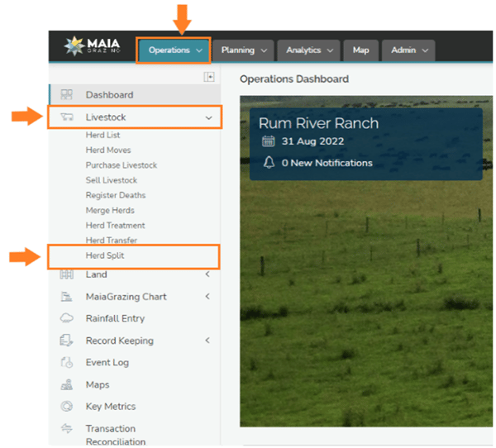Viewport: 496px width, 448px height.
Task: Click the notifications bell icon
Action: click(x=268, y=163)
